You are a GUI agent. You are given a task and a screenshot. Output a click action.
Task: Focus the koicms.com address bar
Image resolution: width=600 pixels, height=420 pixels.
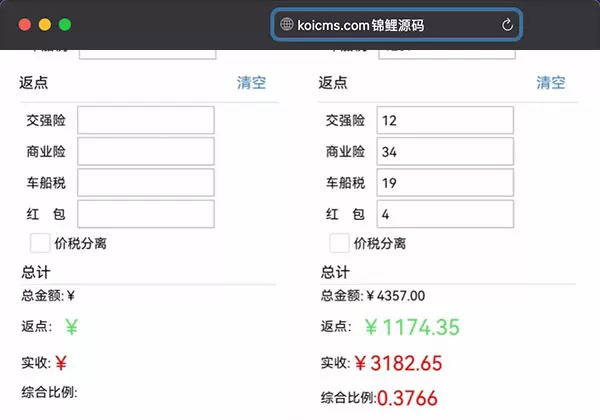[397, 25]
